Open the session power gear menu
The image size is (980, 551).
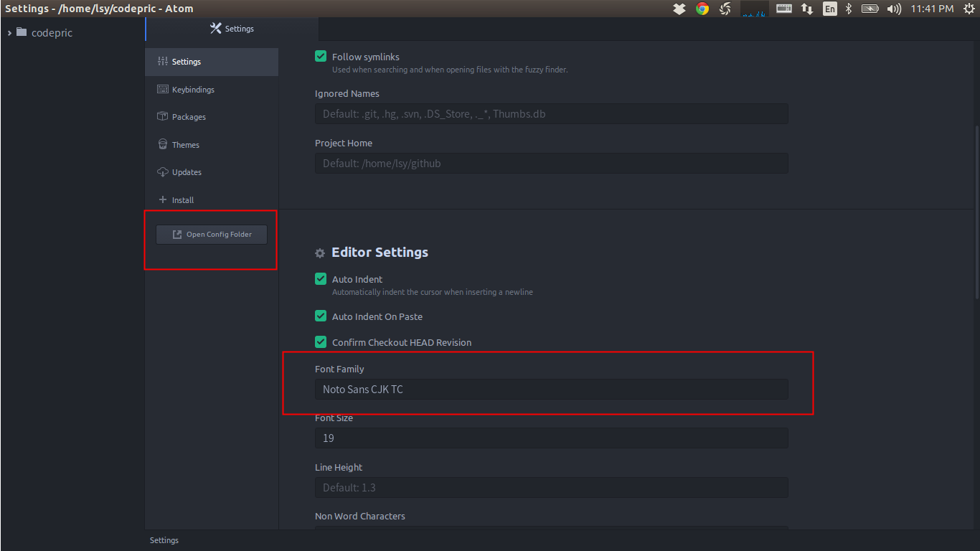pos(969,9)
